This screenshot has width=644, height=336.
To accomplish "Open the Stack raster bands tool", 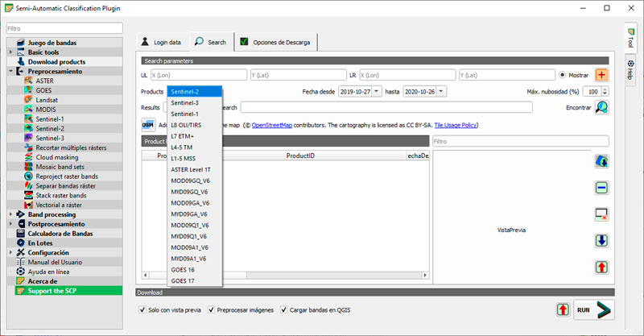I will [61, 195].
